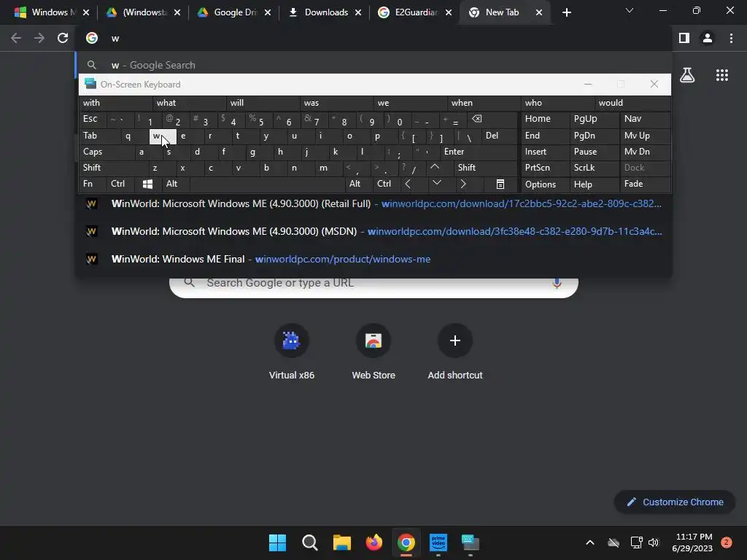Click the volume speaker tray icon

tap(653, 542)
